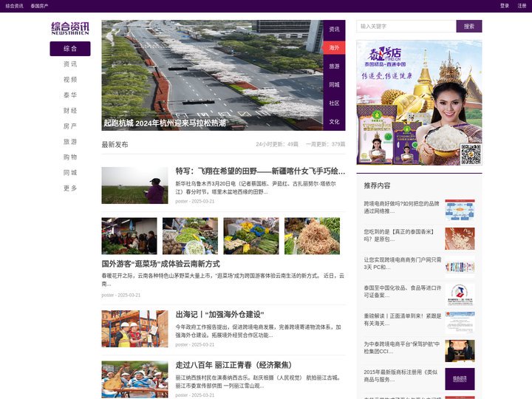Click Lijiang musicians thumbnail

[x=134, y=379]
